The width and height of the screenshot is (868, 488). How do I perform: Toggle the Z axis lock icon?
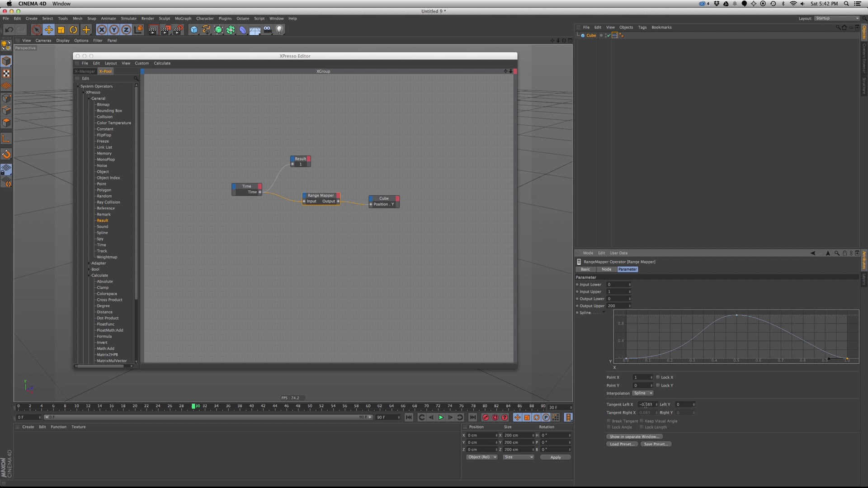coord(126,30)
